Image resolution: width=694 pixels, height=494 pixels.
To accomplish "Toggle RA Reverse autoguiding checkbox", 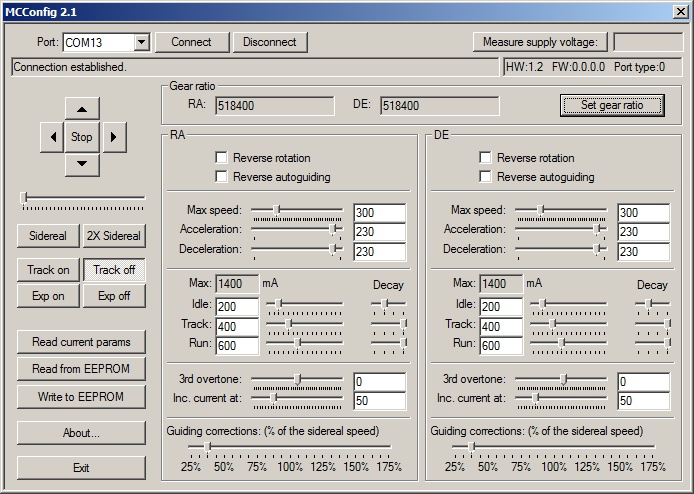I will click(222, 177).
